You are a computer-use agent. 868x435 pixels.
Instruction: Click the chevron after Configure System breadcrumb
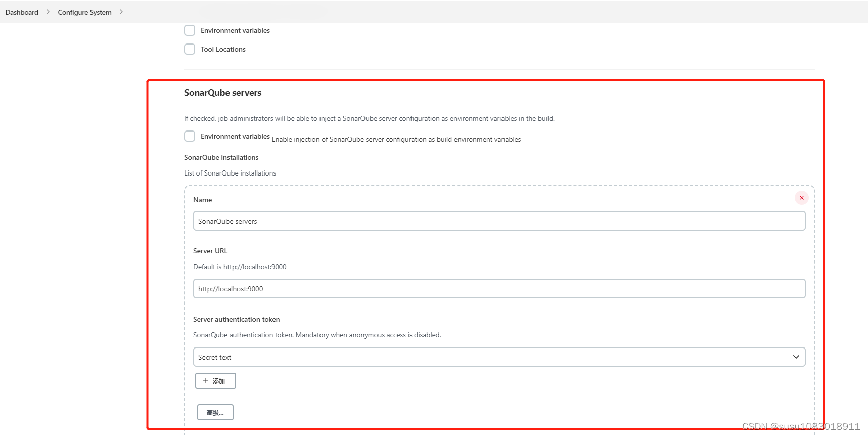(121, 12)
